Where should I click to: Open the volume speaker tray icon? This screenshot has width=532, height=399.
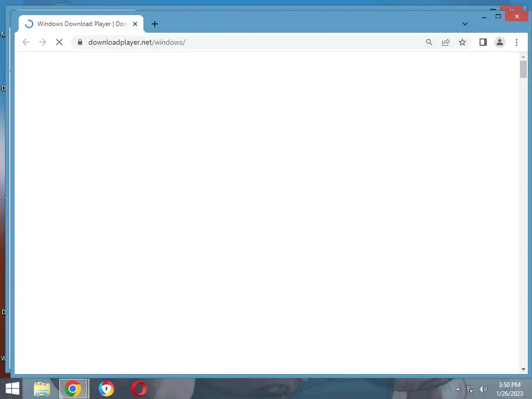[x=483, y=389]
